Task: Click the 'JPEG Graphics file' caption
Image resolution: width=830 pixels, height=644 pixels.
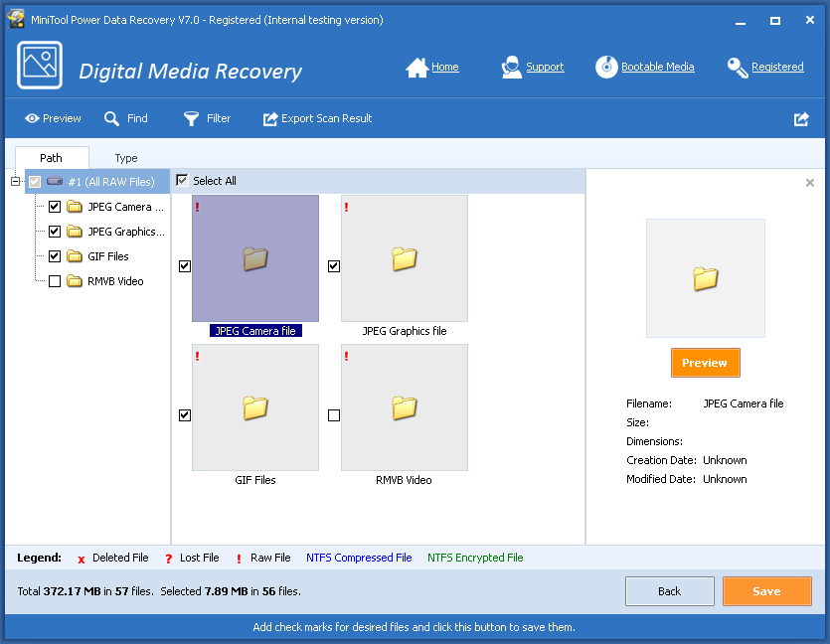Action: (405, 331)
